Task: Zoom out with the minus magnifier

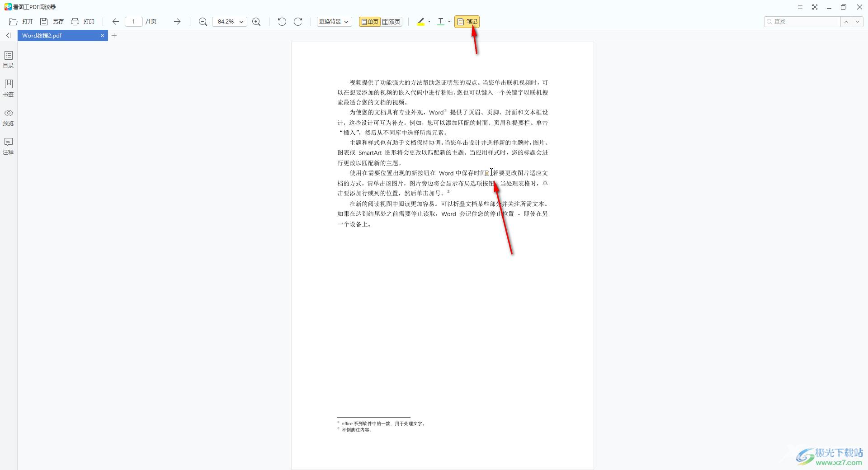Action: click(203, 22)
